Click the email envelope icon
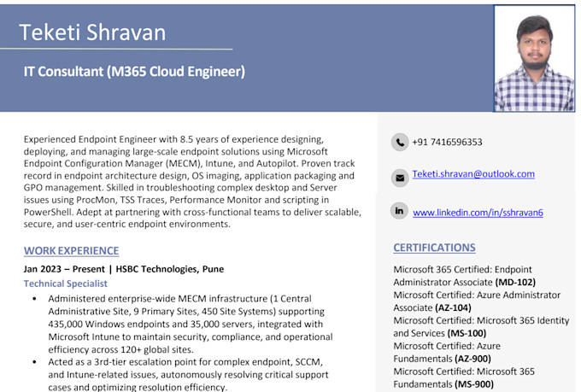Viewport: 581px width, 392px height. pos(400,178)
